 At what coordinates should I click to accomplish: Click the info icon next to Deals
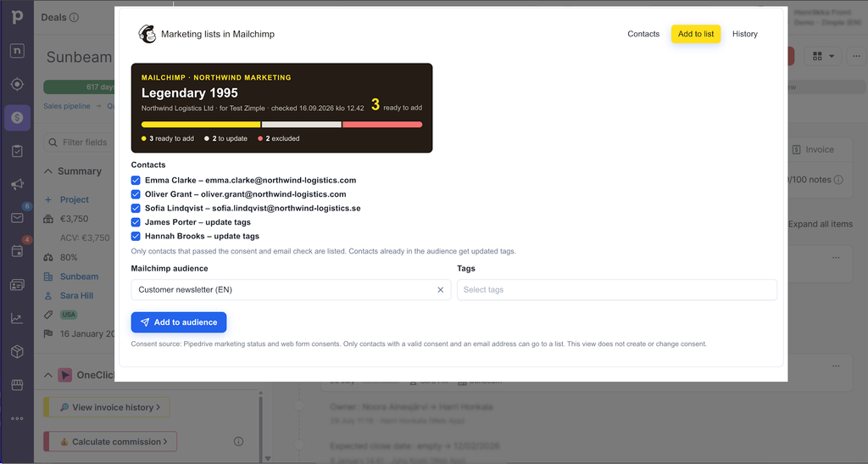tap(75, 17)
